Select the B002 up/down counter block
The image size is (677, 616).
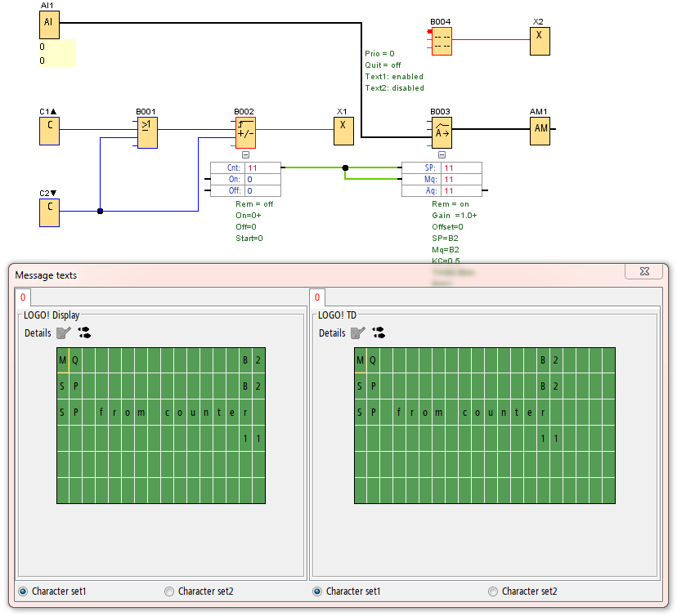(x=245, y=131)
